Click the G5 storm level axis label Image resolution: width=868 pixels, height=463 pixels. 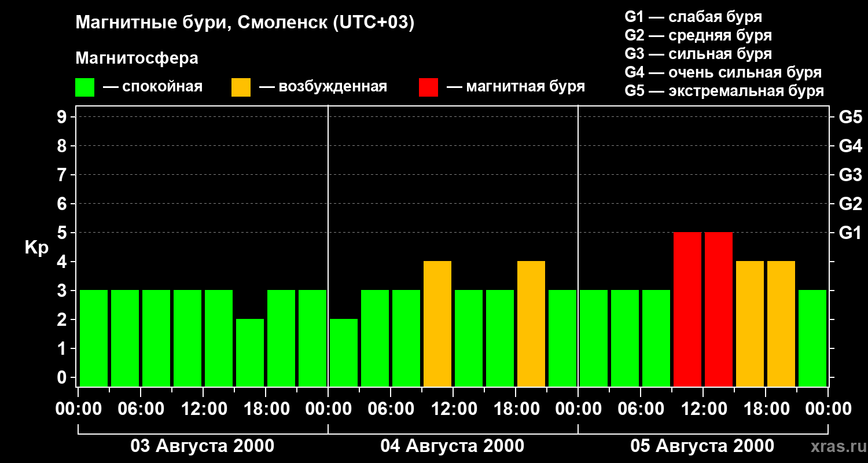pos(850,117)
